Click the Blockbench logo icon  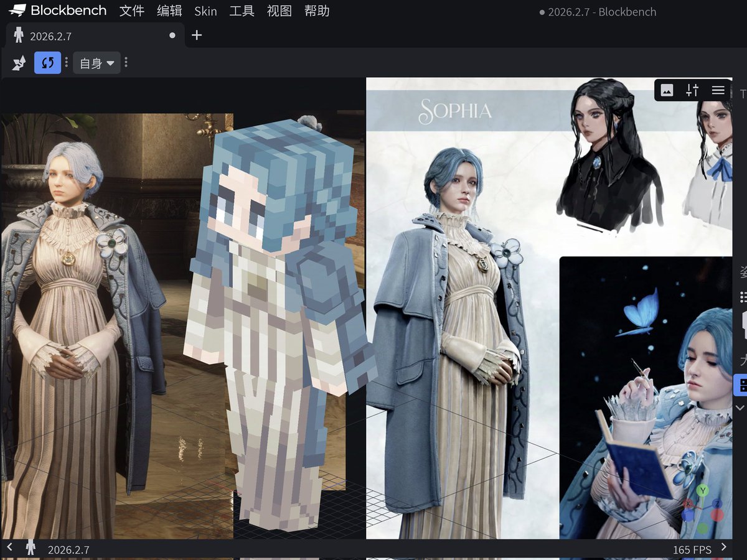tap(17, 11)
